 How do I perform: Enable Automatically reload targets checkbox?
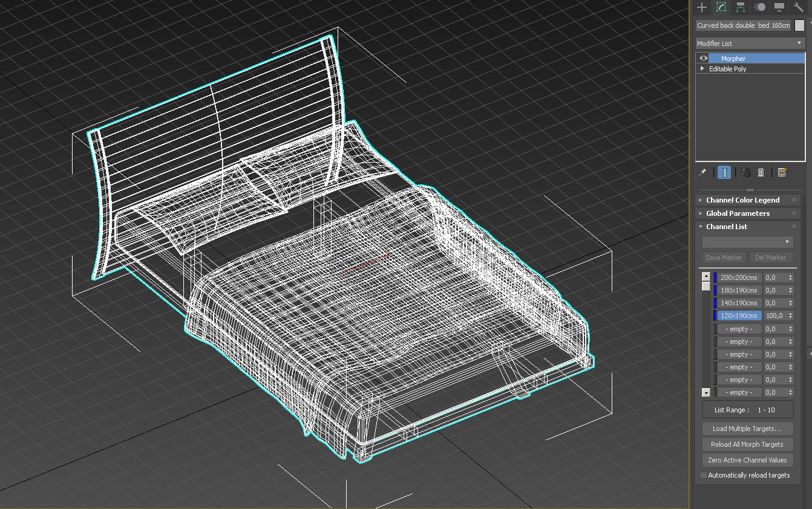pos(703,475)
